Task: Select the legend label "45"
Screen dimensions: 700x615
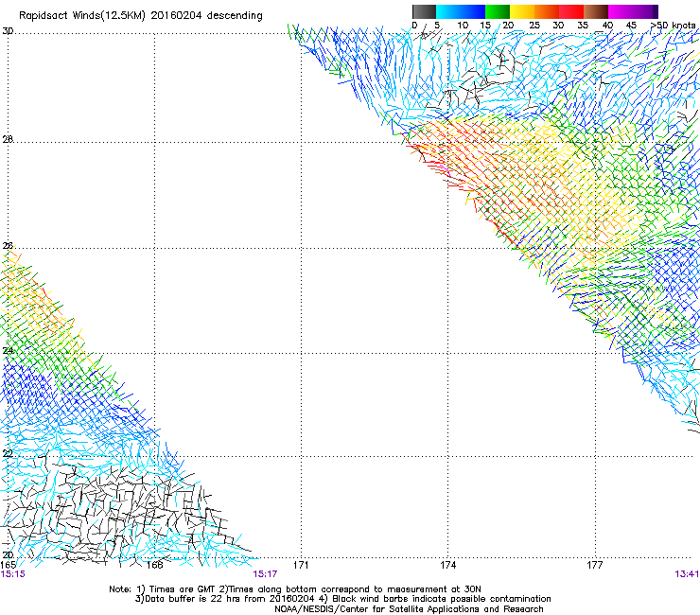Action: coord(631,26)
